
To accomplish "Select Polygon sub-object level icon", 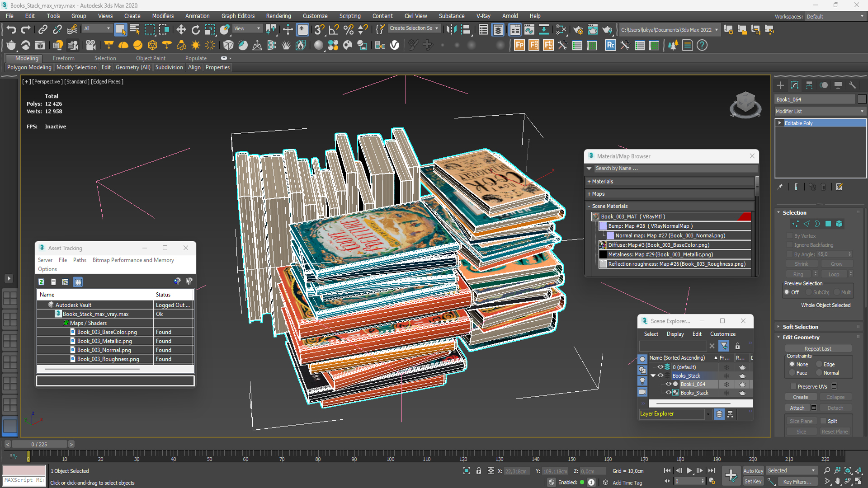I will coord(828,224).
